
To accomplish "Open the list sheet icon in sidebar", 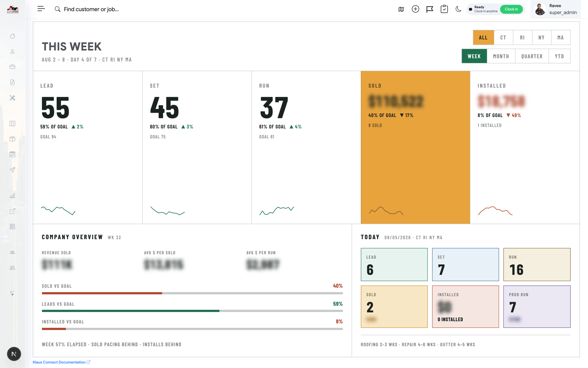I will click(12, 227).
